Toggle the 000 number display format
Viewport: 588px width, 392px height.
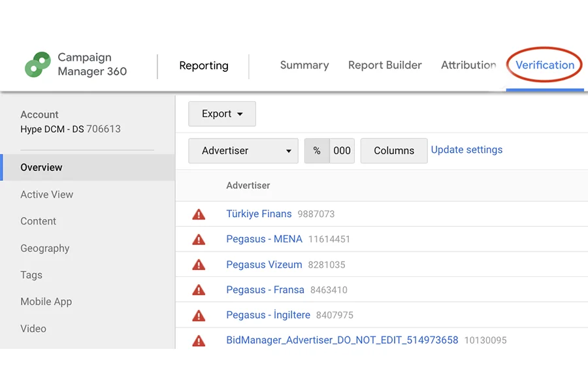pyautogui.click(x=342, y=151)
